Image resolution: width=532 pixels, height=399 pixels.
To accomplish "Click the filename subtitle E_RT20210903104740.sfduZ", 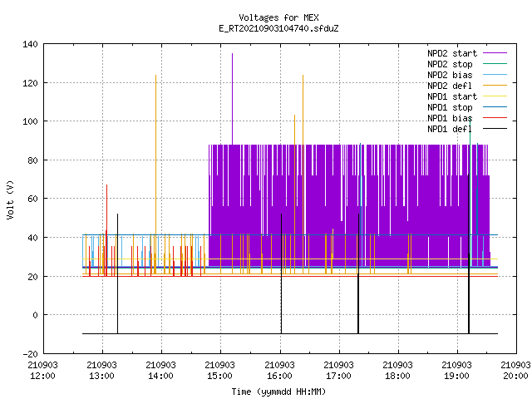I will pos(279,28).
